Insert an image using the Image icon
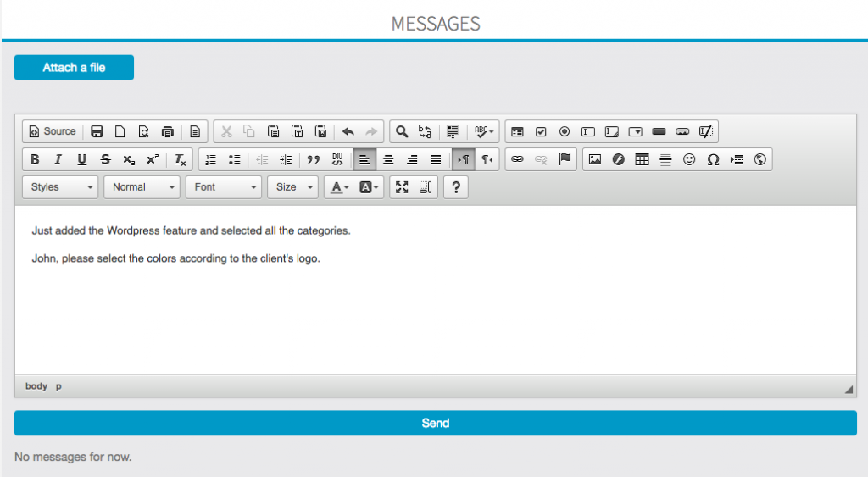The image size is (868, 477). 595,159
